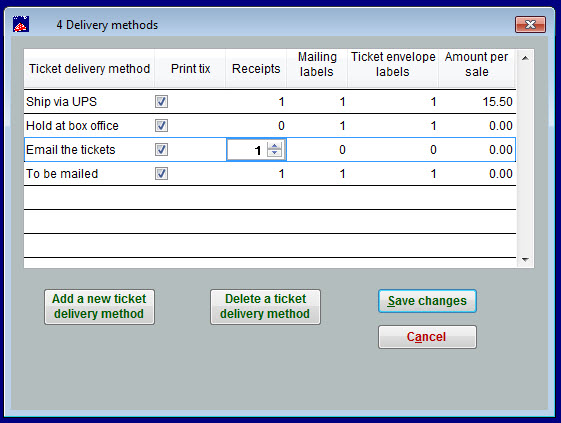
Task: Decrease the Receipts spinner down arrow
Action: [x=274, y=153]
